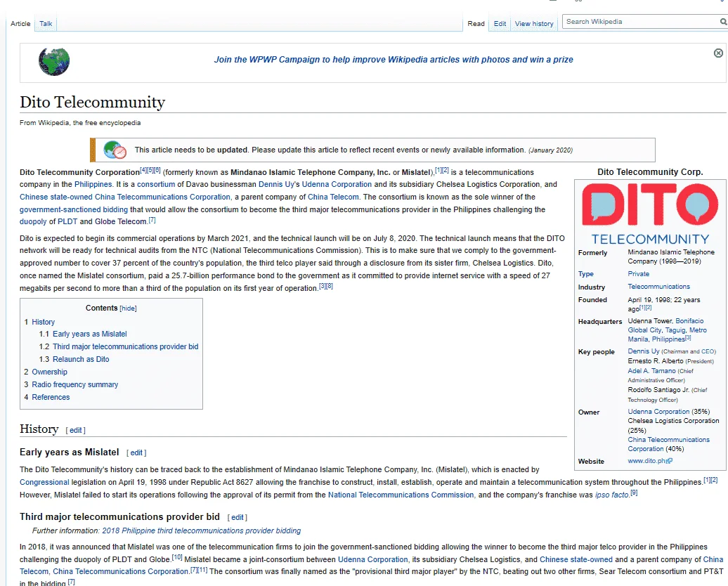Edit the History section

76,431
